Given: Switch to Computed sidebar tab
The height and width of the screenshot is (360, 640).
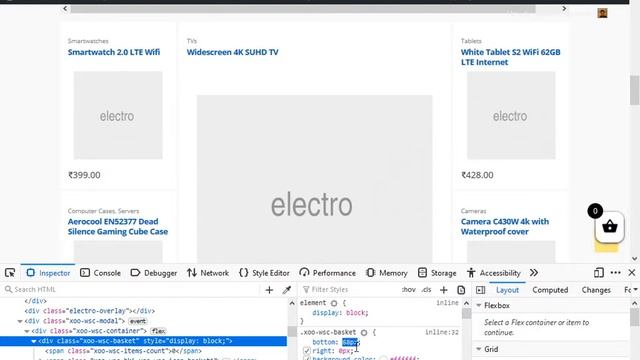Looking at the screenshot, I should [550, 290].
